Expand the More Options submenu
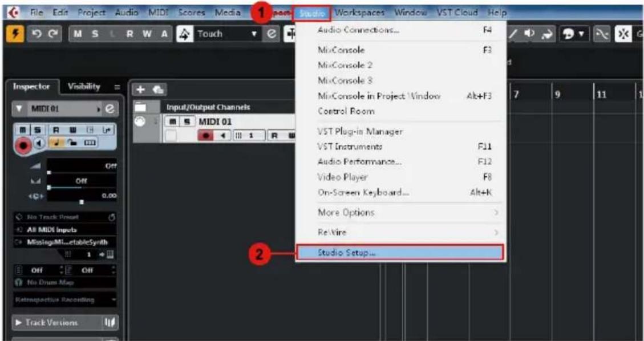The height and width of the screenshot is (341, 644). point(400,213)
